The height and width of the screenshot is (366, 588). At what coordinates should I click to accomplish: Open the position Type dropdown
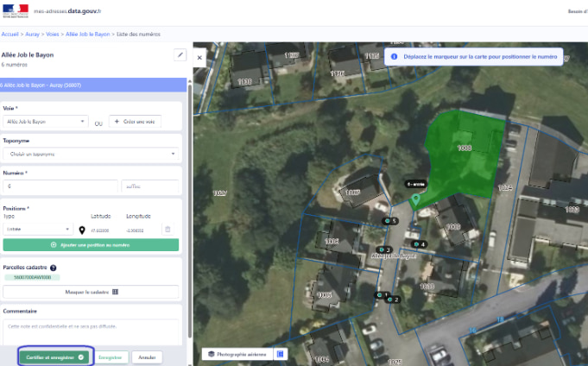coord(38,229)
